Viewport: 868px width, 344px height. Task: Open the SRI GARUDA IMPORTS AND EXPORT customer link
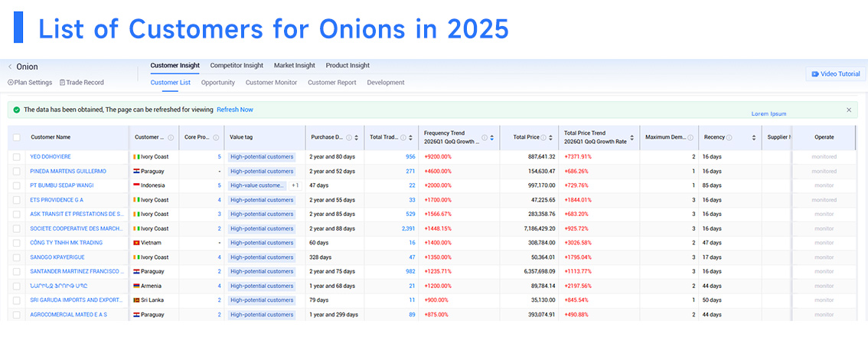pyautogui.click(x=77, y=300)
